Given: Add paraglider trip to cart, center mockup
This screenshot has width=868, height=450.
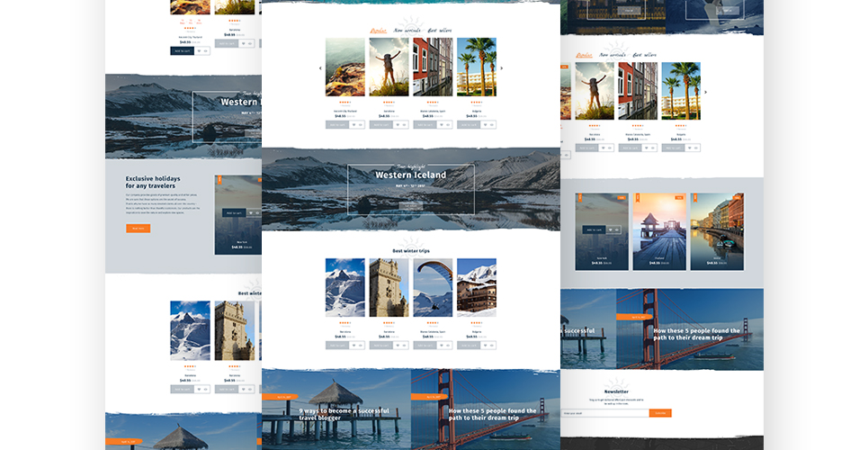Looking at the screenshot, I should pos(425,346).
